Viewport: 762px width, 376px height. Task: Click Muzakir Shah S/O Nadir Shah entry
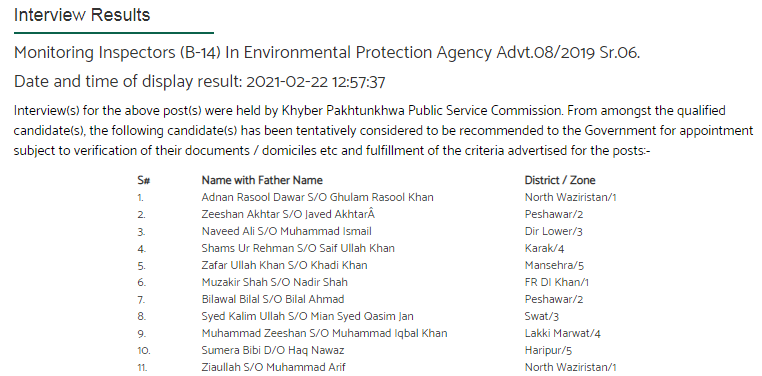point(275,282)
